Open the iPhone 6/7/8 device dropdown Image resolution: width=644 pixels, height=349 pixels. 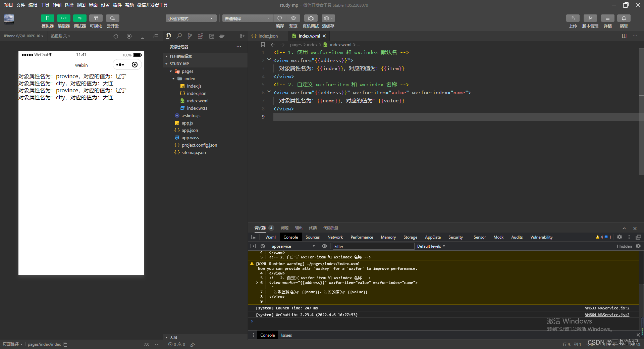[x=23, y=36]
